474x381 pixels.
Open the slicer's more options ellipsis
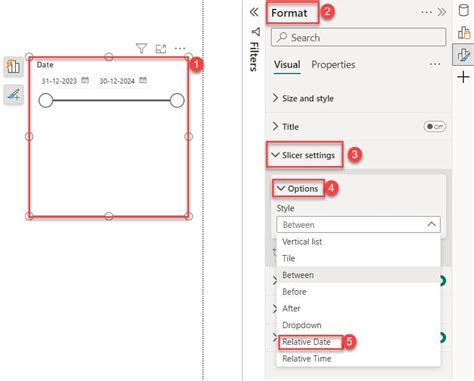(180, 49)
